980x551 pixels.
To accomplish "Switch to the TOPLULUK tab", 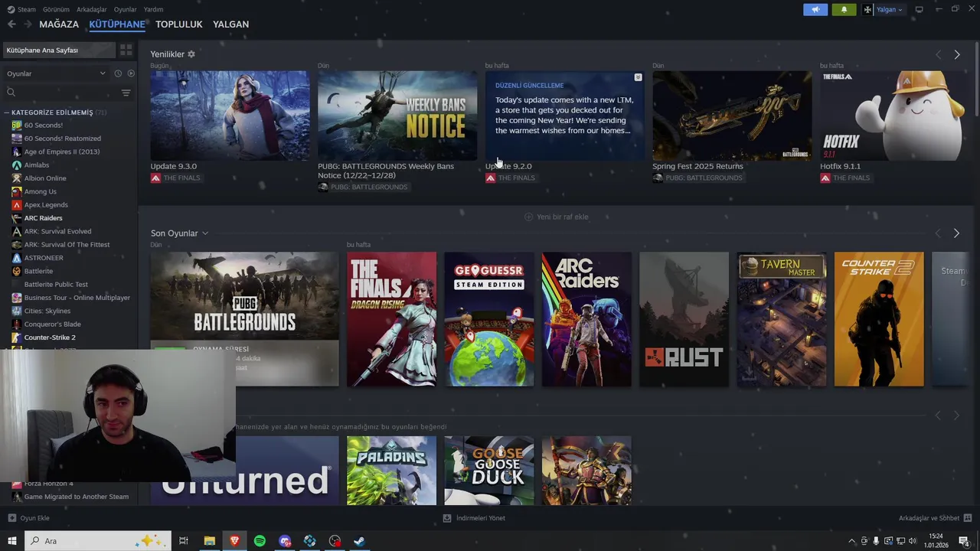I will [x=179, y=24].
